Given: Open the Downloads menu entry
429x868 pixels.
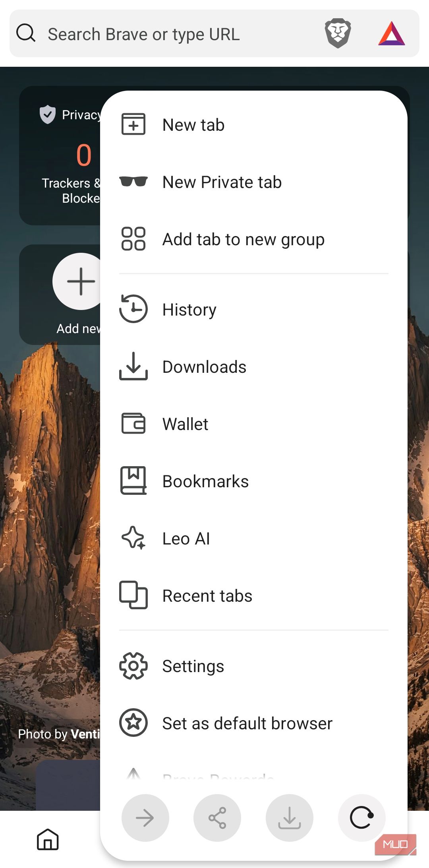Looking at the screenshot, I should tap(205, 367).
